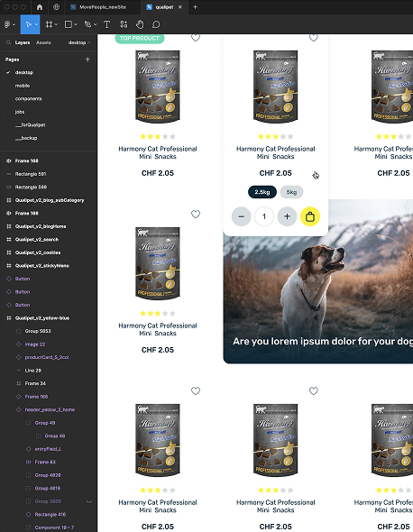Increase quantity with plus button
Image resolution: width=413 pixels, height=532 pixels.
[x=287, y=216]
